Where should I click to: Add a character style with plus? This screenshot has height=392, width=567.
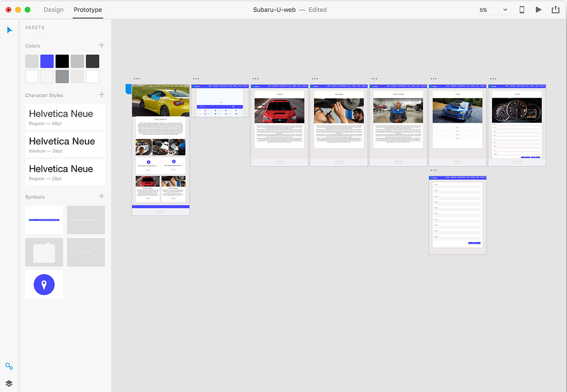[102, 95]
